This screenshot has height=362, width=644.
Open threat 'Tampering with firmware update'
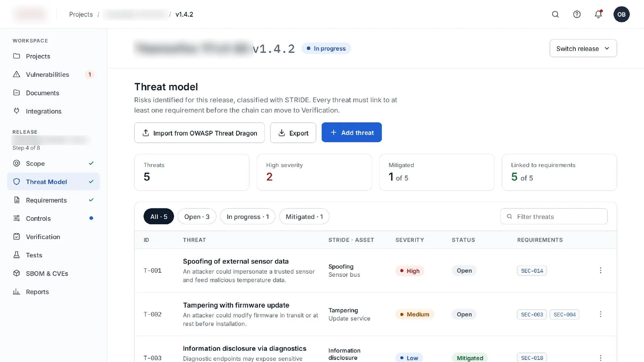(x=236, y=305)
